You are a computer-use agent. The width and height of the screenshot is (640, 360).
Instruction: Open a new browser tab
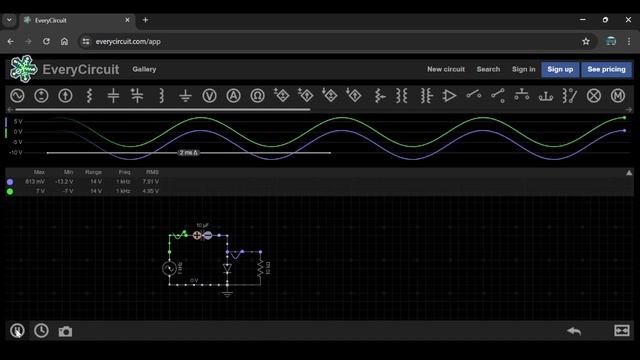[145, 20]
